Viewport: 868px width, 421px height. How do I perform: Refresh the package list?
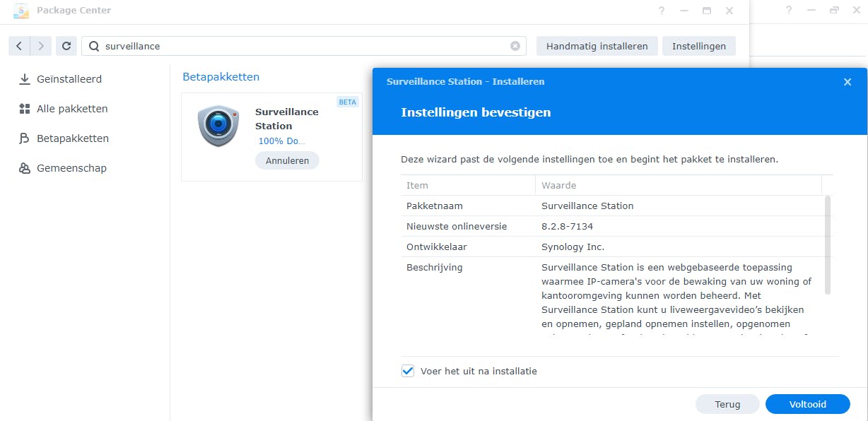66,46
